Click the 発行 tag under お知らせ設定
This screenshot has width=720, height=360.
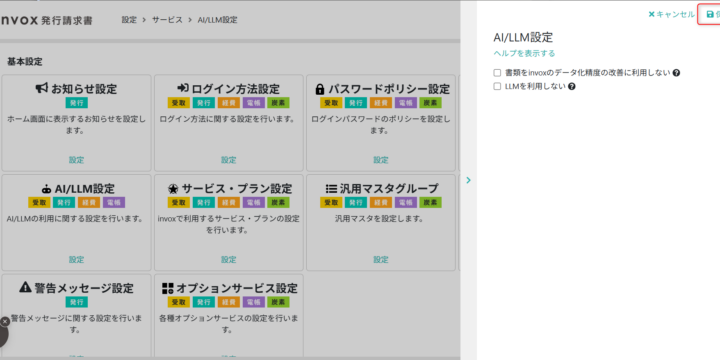coord(76,103)
